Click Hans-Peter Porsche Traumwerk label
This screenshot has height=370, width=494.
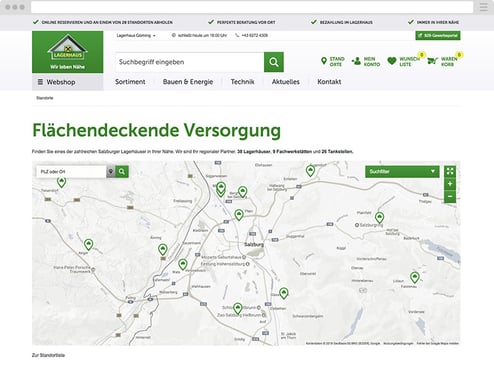click(x=72, y=269)
